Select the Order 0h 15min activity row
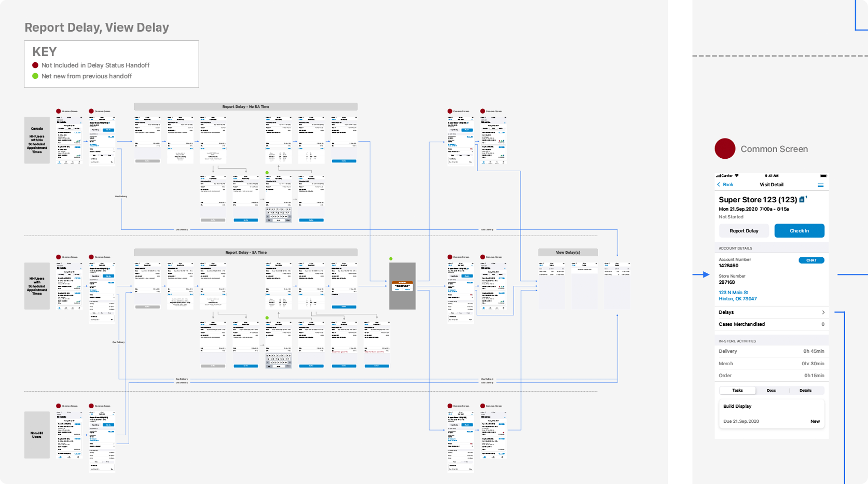The width and height of the screenshot is (868, 484). coord(771,376)
